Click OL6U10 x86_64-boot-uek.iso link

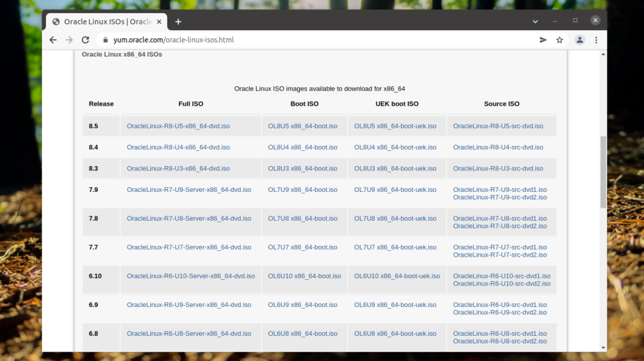coord(397,276)
